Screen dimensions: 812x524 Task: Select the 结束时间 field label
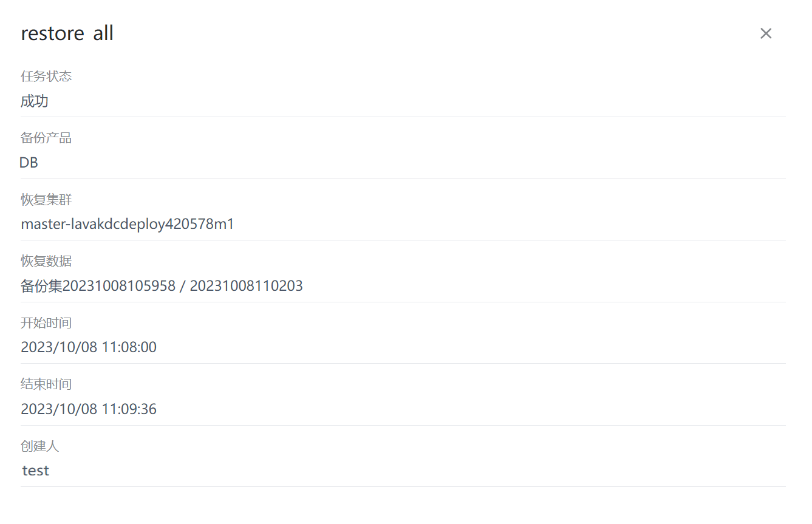[x=46, y=384]
